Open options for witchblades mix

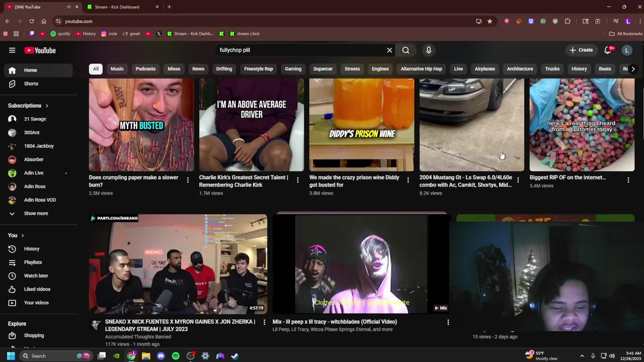(448, 322)
